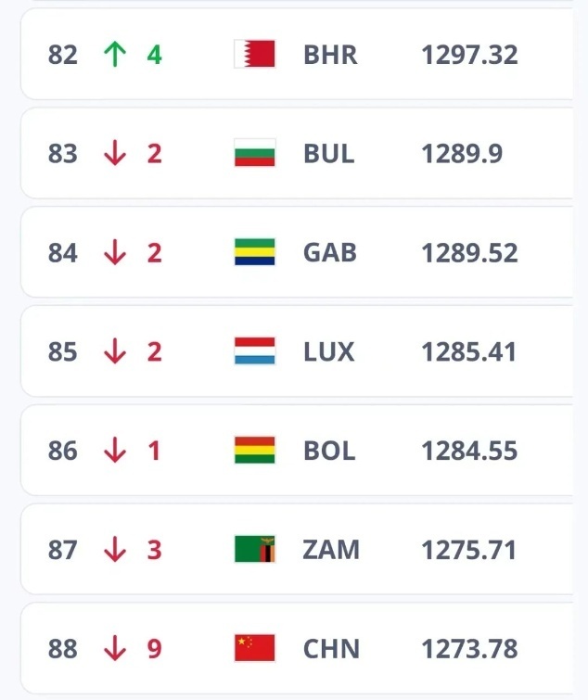The width and height of the screenshot is (588, 700).
Task: Click the Gabon flag icon
Action: click(254, 253)
